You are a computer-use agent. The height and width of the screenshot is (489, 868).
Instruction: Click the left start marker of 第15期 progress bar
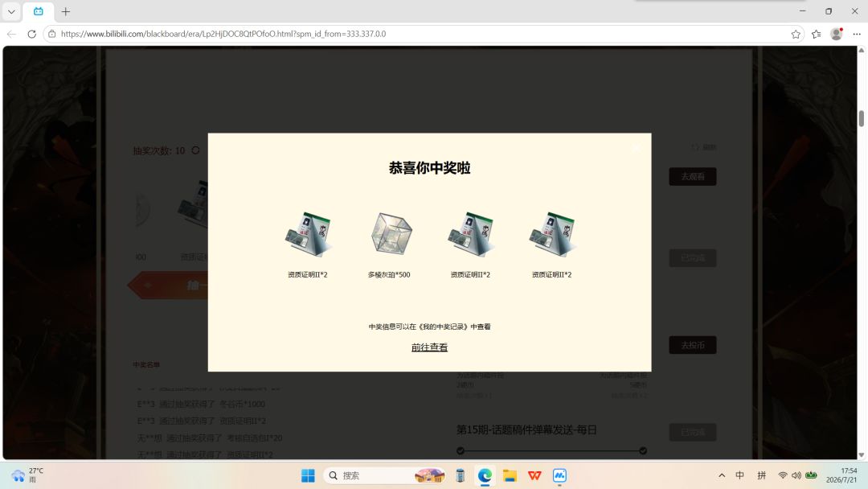(461, 450)
